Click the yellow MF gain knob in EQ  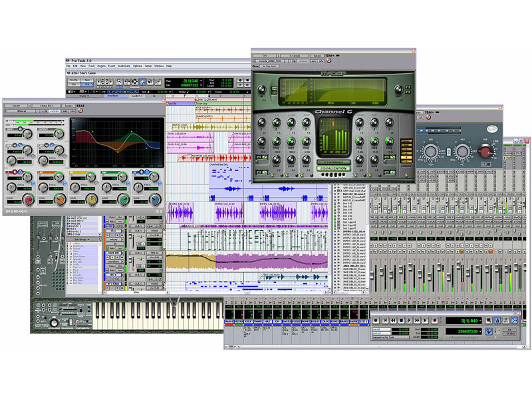click(92, 199)
